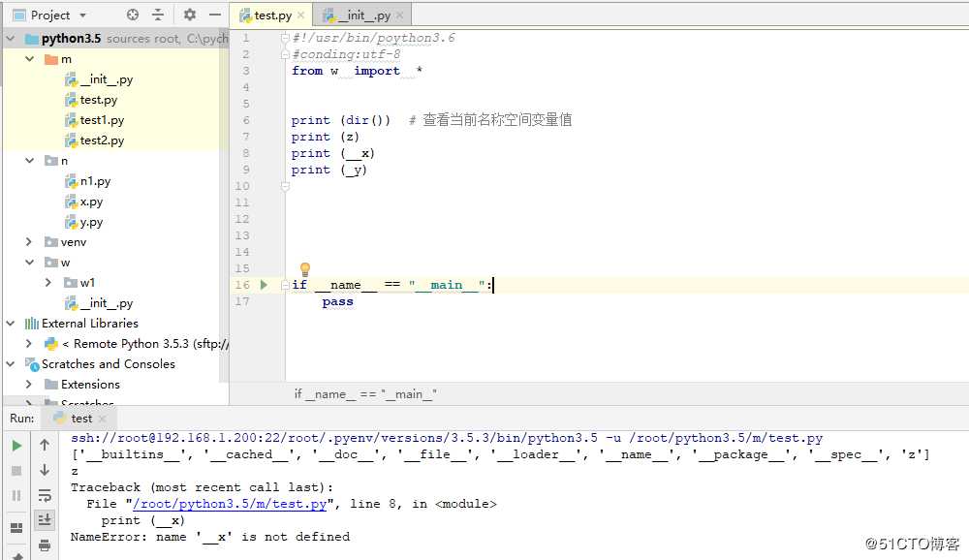Collapse the m folder
The height and width of the screenshot is (560, 969).
pyautogui.click(x=30, y=59)
